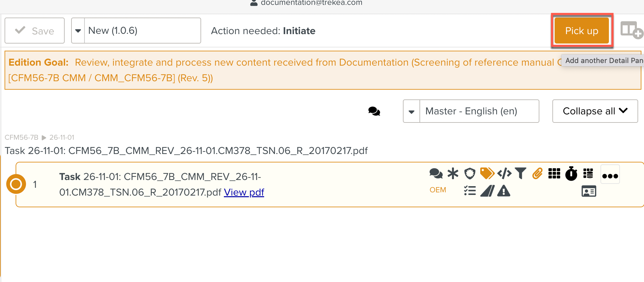Select the orange circle status marker for task 1
Screen dimensions: 644x282
tap(16, 184)
